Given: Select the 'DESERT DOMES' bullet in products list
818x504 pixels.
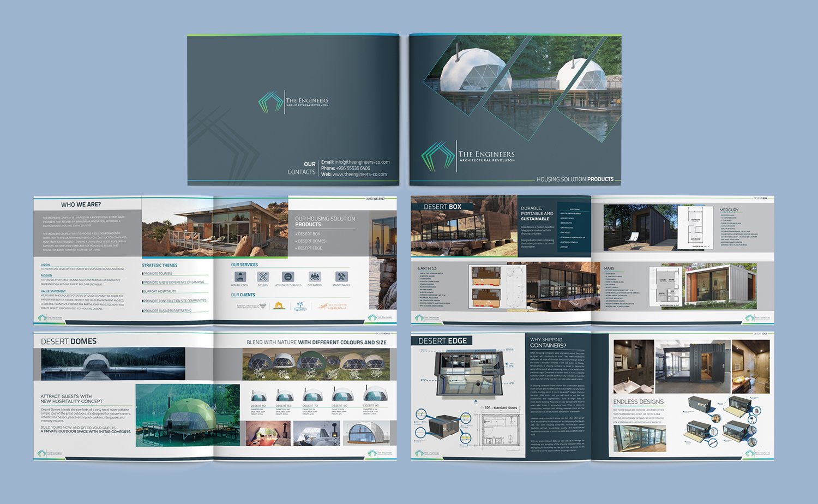Looking at the screenshot, I should click(311, 241).
